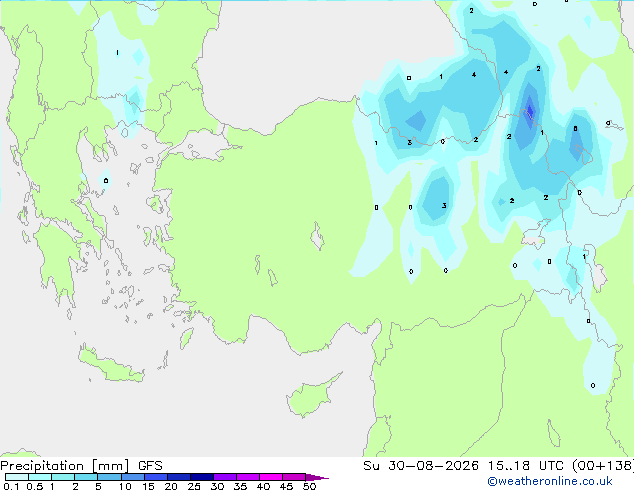634x490 pixels.
Task: Click the '50' legend scale label
Action: coord(309,486)
